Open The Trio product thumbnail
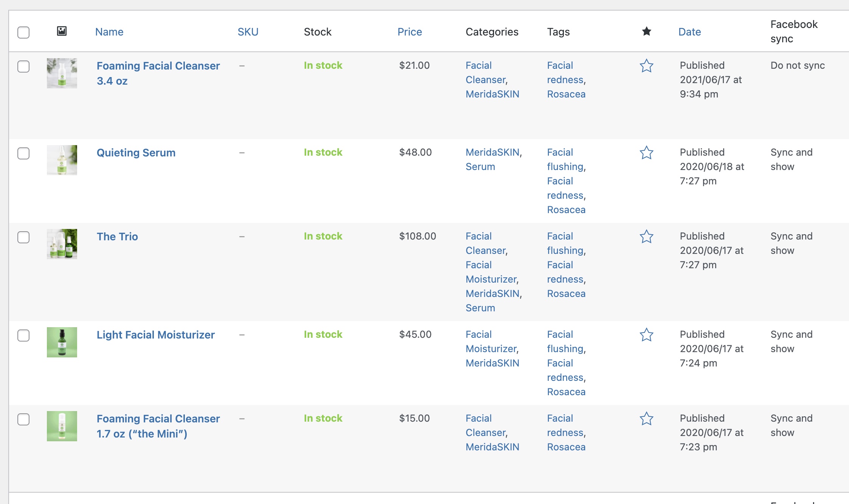 62,244
